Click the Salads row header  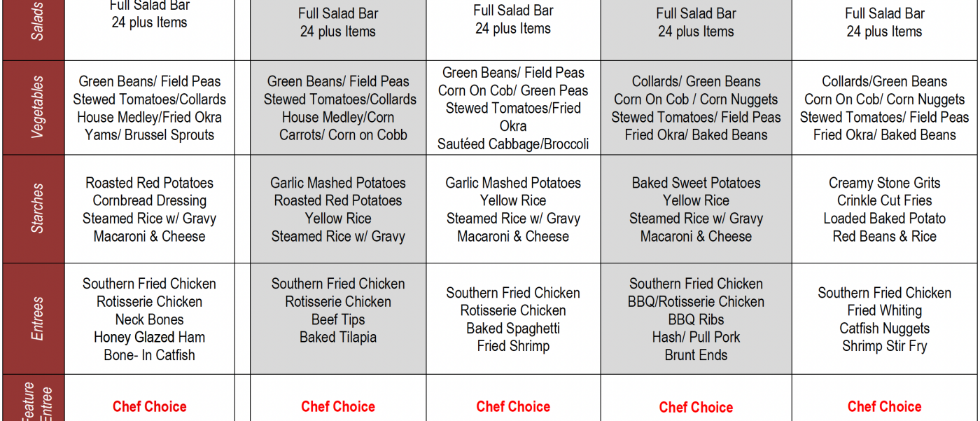(x=36, y=21)
